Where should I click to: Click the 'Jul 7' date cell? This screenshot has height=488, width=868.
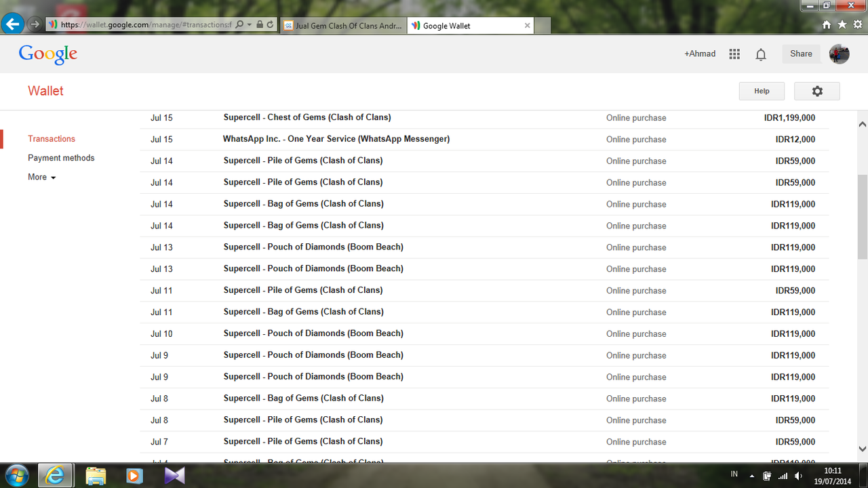click(x=159, y=442)
